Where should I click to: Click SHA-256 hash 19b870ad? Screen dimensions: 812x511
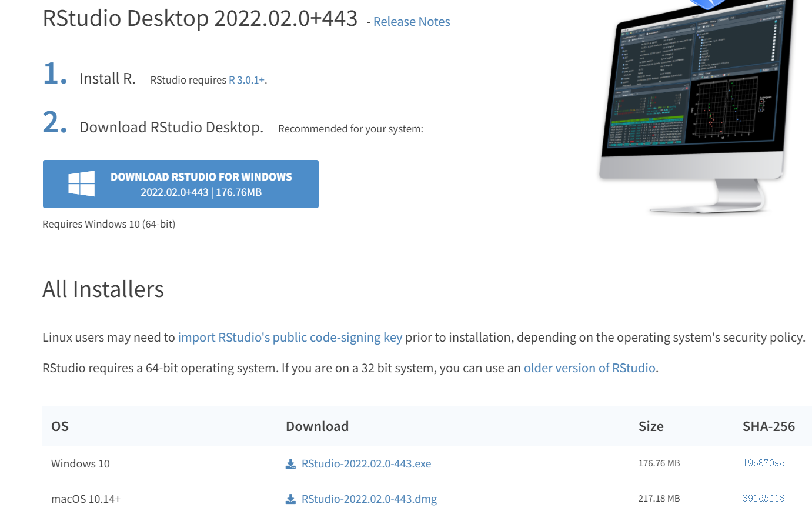pos(764,463)
